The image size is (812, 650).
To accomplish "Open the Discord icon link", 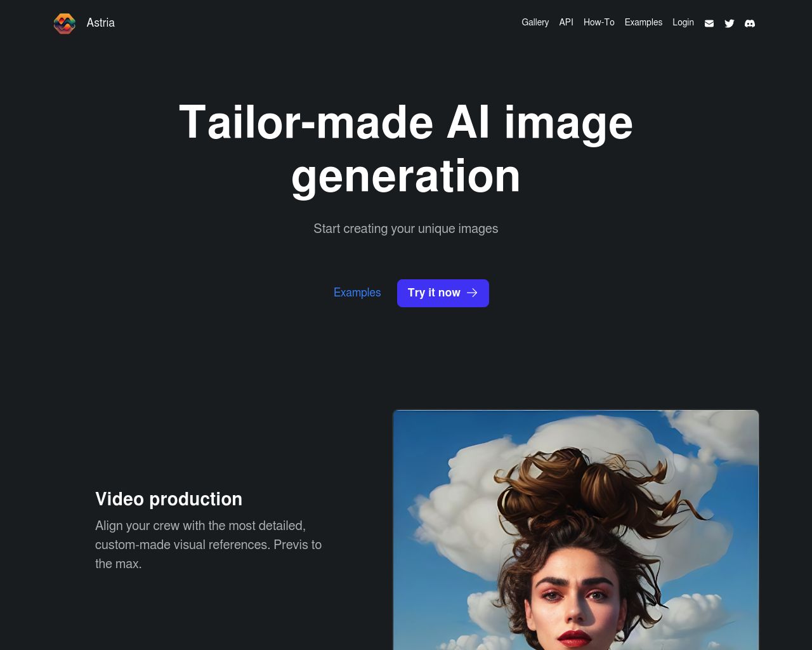I will tap(750, 23).
